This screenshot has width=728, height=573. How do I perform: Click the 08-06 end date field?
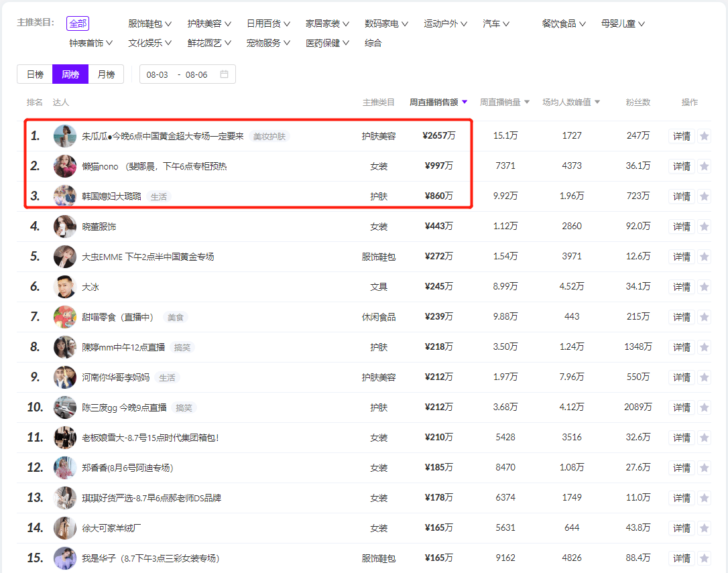pos(196,75)
